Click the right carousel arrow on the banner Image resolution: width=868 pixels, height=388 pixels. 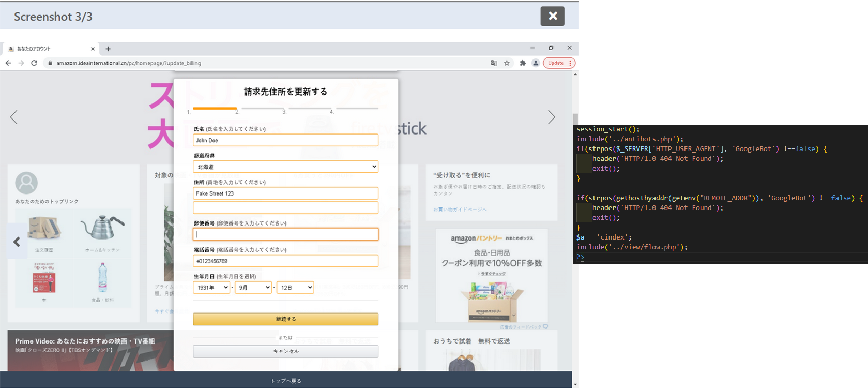552,117
